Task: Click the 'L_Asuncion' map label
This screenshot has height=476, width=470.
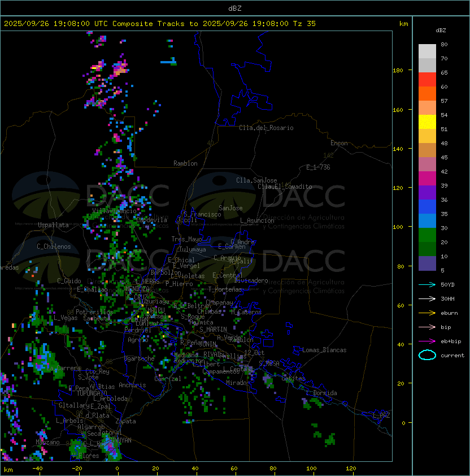Action: pyautogui.click(x=257, y=220)
